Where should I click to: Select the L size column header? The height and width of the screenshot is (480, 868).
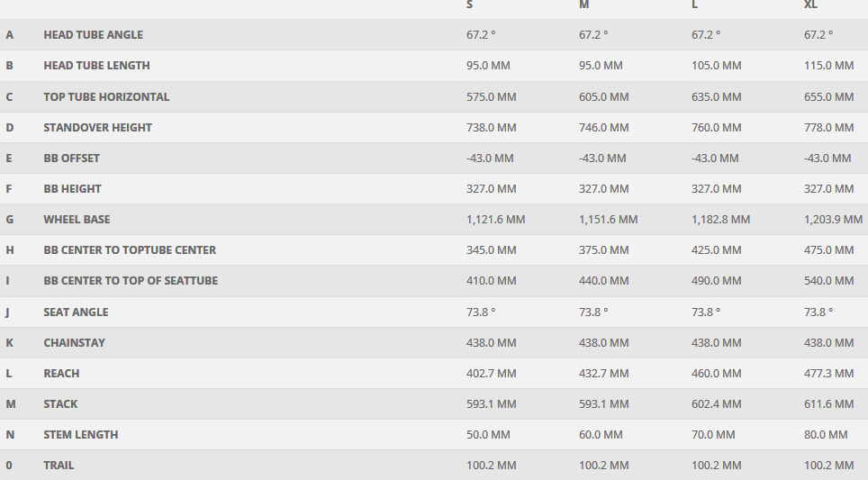point(695,5)
